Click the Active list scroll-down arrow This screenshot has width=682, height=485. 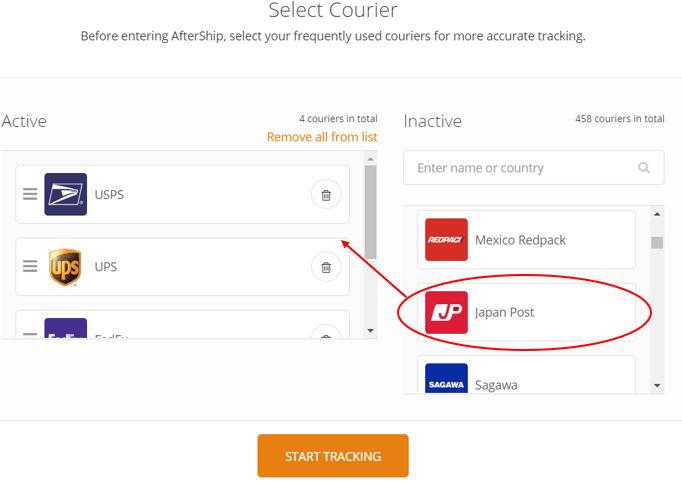[x=371, y=331]
